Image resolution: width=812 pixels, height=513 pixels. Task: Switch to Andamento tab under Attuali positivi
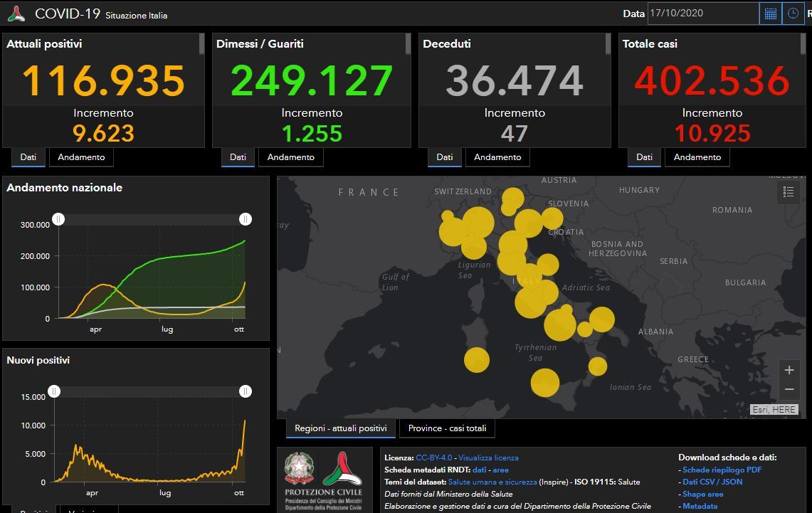(x=81, y=157)
